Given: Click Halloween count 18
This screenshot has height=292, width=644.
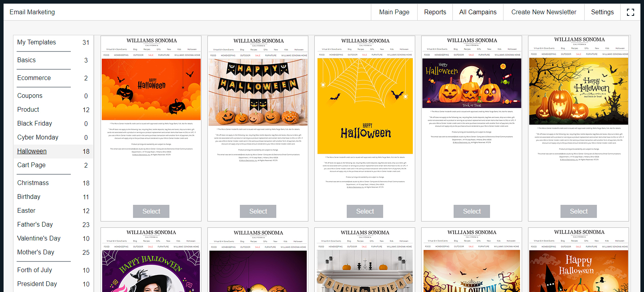Looking at the screenshot, I should pyautogui.click(x=86, y=151).
